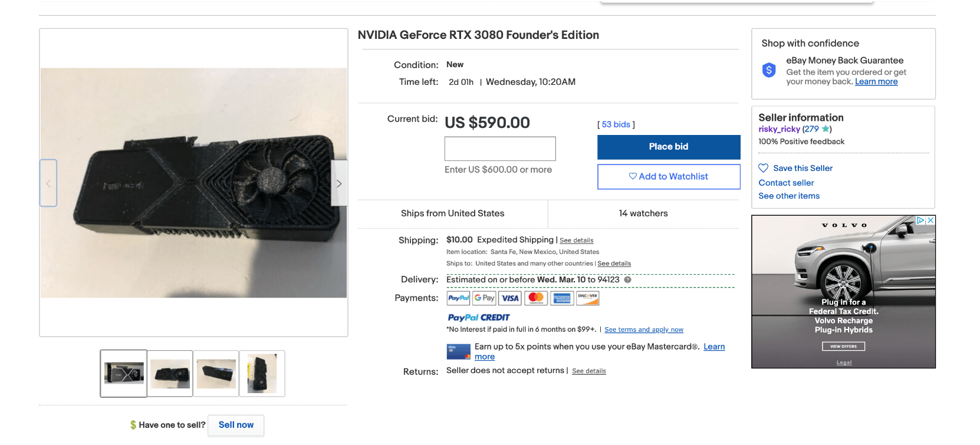The width and height of the screenshot is (980, 445).
Task: Click the Money Back Guarantee shield icon
Action: [769, 70]
